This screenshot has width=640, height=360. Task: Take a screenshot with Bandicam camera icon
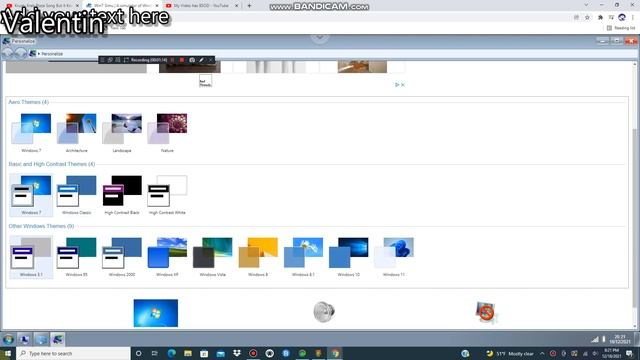point(192,60)
